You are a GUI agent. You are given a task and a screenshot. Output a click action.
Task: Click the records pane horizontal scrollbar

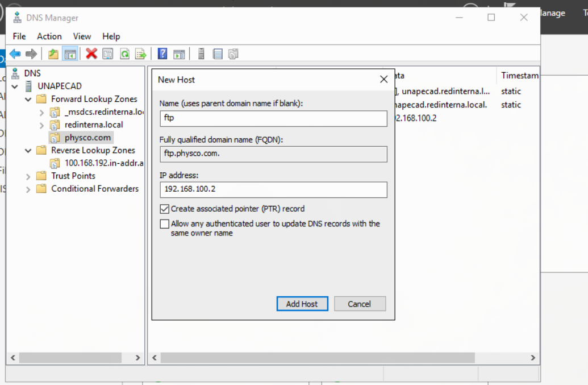(x=344, y=358)
